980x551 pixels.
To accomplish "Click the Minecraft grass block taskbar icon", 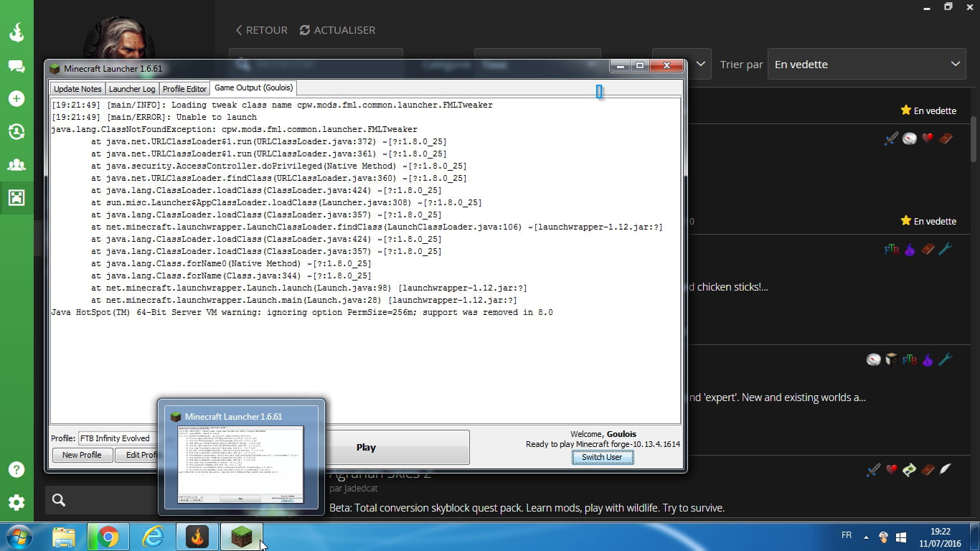I will click(x=242, y=537).
